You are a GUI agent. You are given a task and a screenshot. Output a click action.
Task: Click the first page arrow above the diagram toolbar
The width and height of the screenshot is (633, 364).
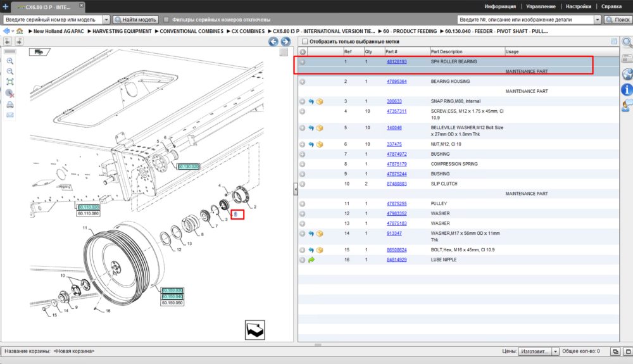click(8, 41)
